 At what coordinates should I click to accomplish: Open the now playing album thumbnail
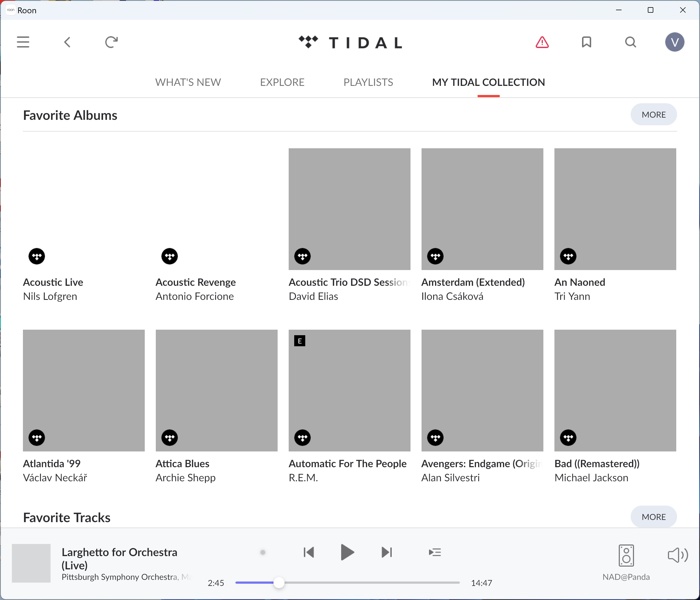pyautogui.click(x=31, y=563)
